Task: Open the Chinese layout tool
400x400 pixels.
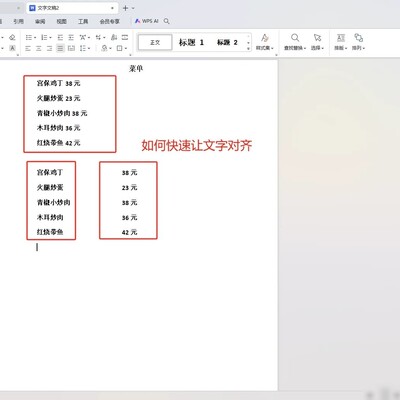Action: pos(83,37)
